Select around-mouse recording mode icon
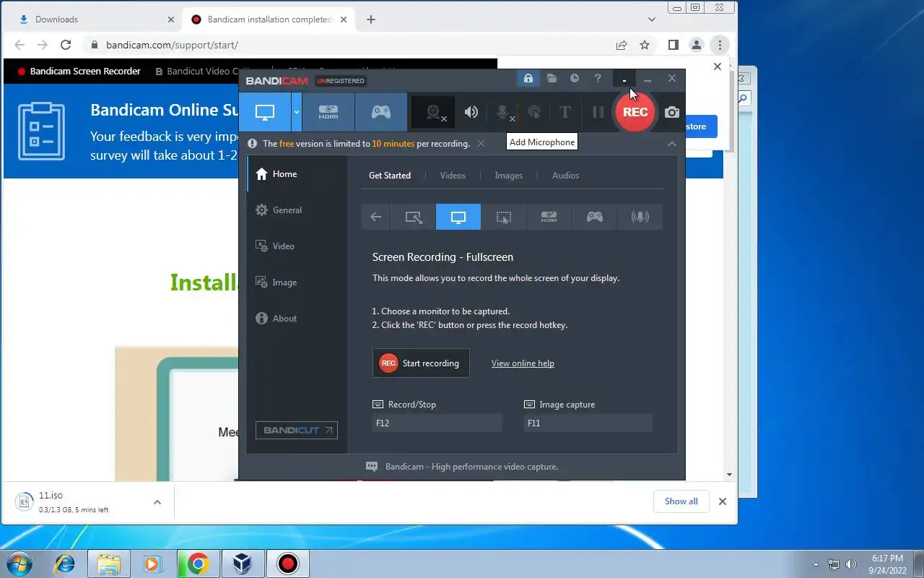 pos(504,217)
